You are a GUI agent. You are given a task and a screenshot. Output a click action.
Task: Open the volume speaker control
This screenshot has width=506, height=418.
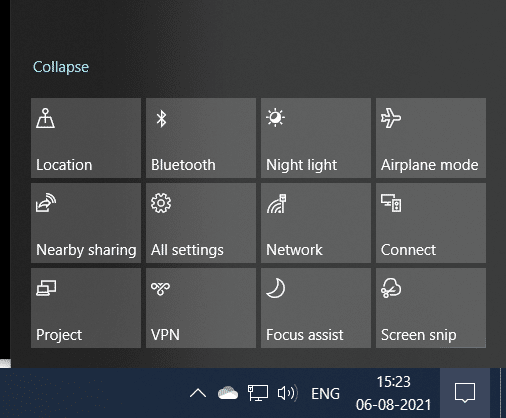pos(287,393)
